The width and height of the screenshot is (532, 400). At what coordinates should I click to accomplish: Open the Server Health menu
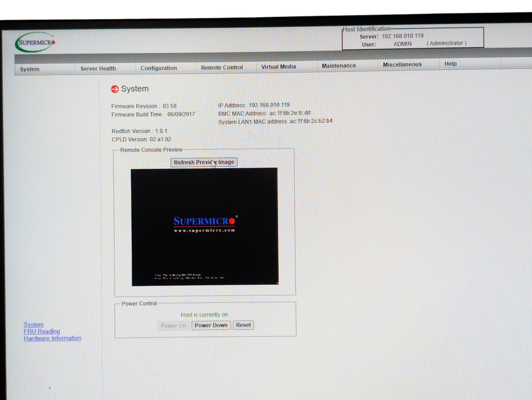tap(98, 69)
